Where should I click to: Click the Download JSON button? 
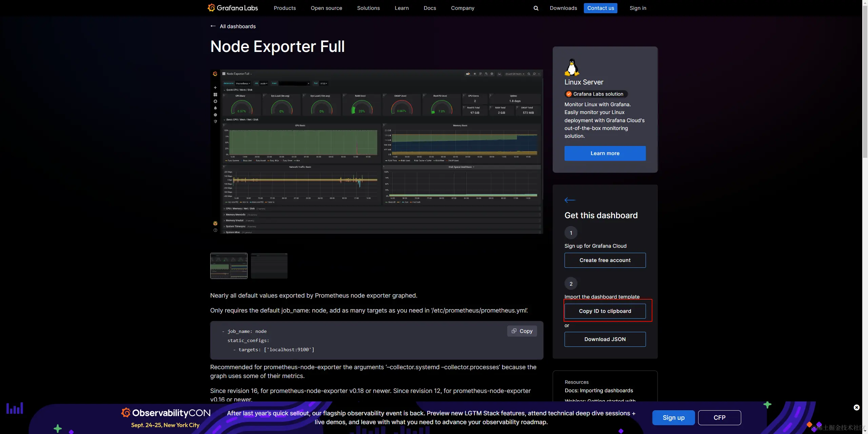click(x=605, y=339)
